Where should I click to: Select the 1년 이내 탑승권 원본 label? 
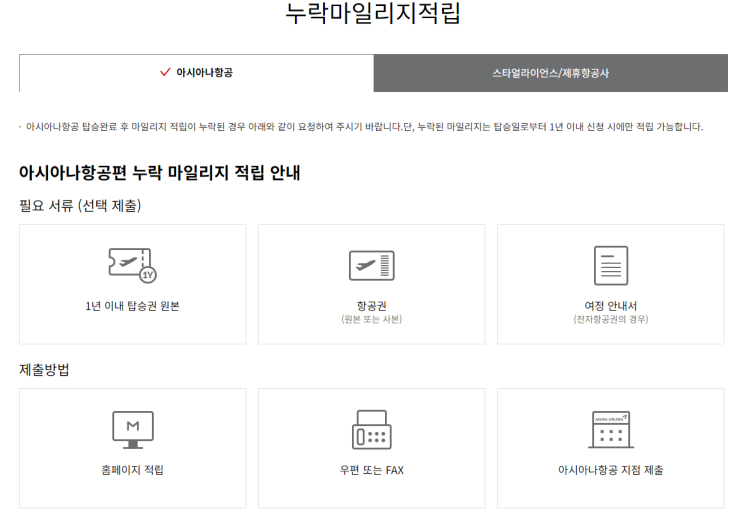pos(132,306)
